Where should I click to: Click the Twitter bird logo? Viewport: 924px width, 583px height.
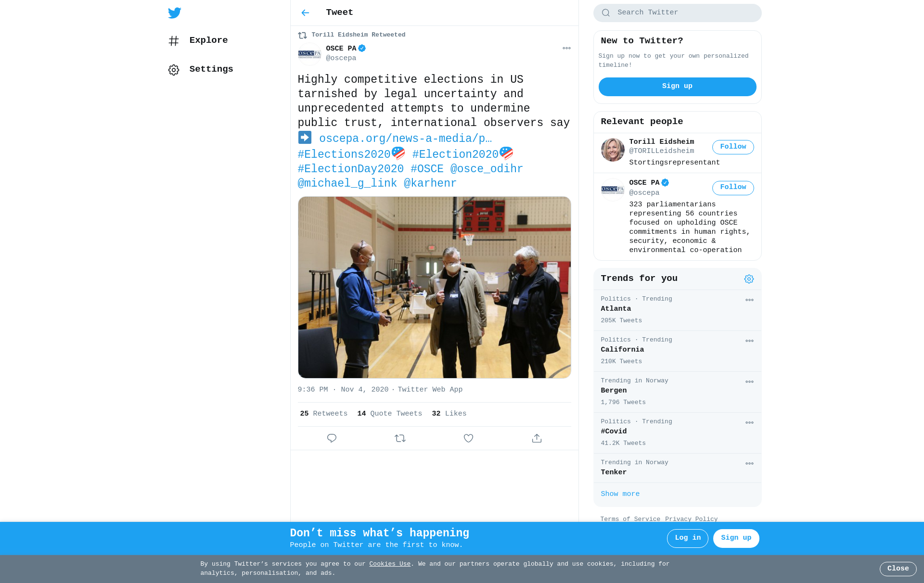[174, 13]
